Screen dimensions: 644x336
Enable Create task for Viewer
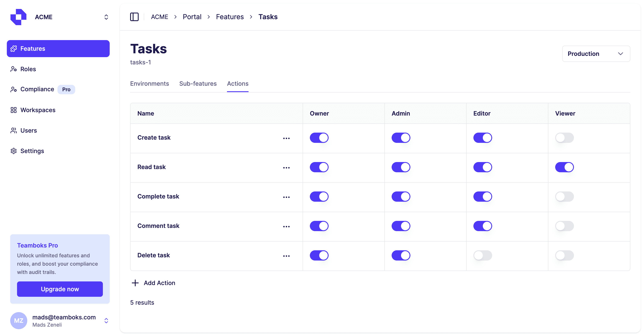(x=564, y=138)
